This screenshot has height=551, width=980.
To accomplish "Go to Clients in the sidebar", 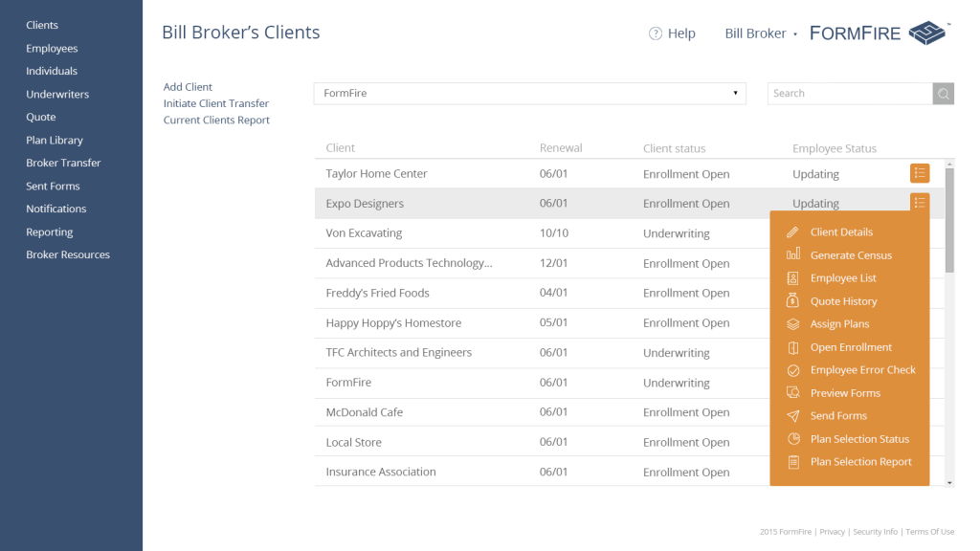I will (42, 25).
